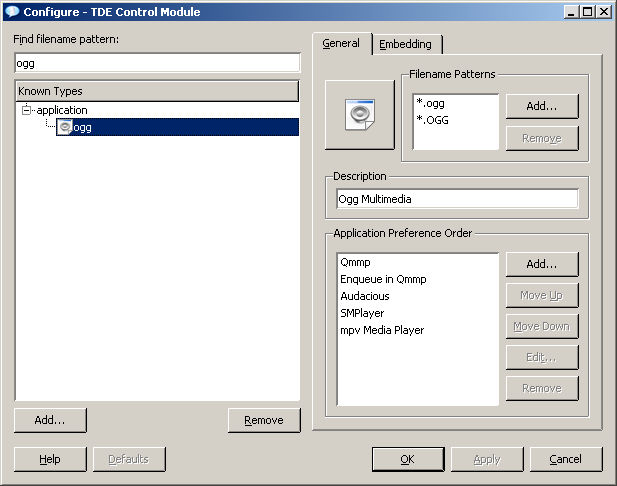Screen dimensions: 617x486
Task: Focus the Description text field
Action: [x=457, y=198]
